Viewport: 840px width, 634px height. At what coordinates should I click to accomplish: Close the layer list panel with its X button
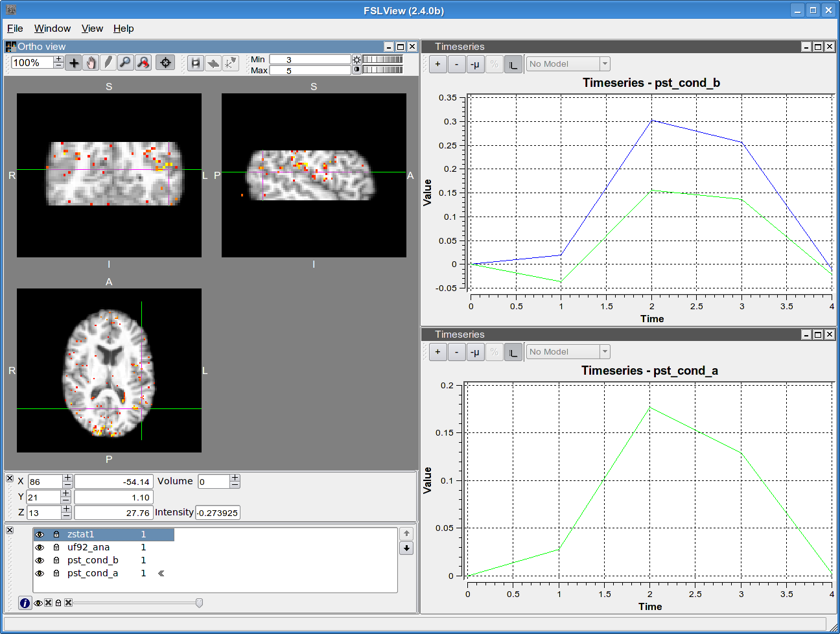(10, 530)
